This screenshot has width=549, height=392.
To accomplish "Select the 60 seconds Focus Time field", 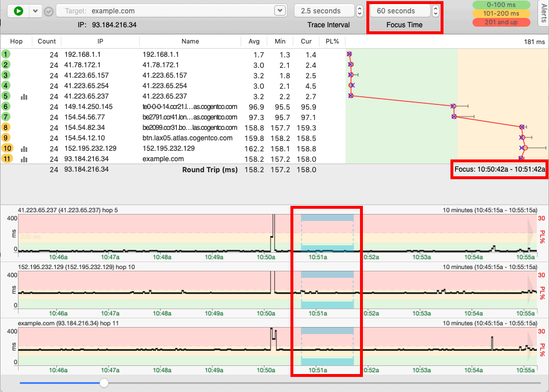I will 400,11.
